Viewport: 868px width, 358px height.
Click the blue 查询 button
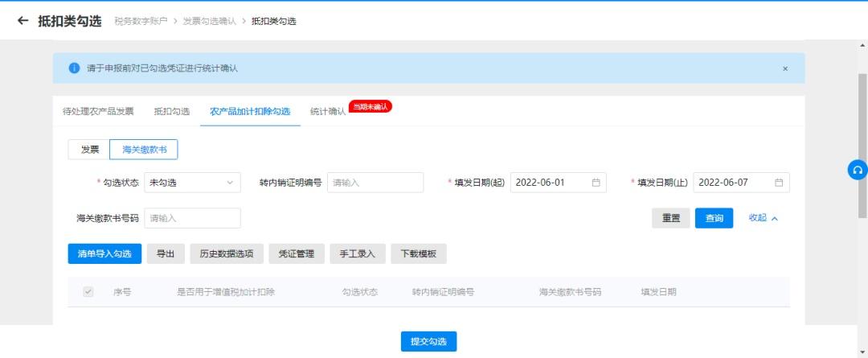(714, 218)
